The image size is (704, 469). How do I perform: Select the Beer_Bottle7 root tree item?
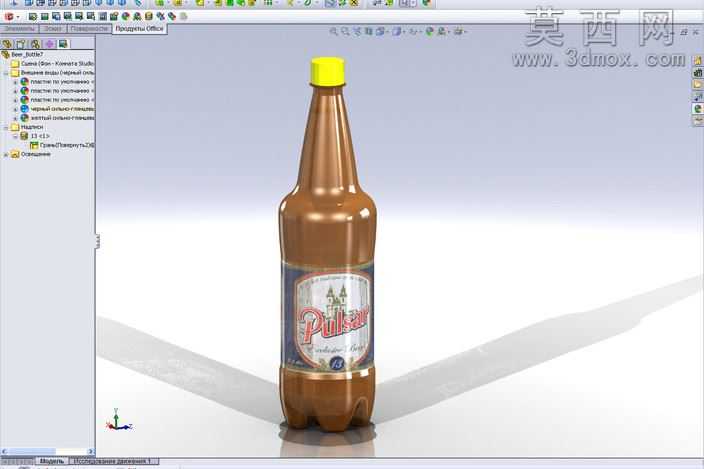27,54
